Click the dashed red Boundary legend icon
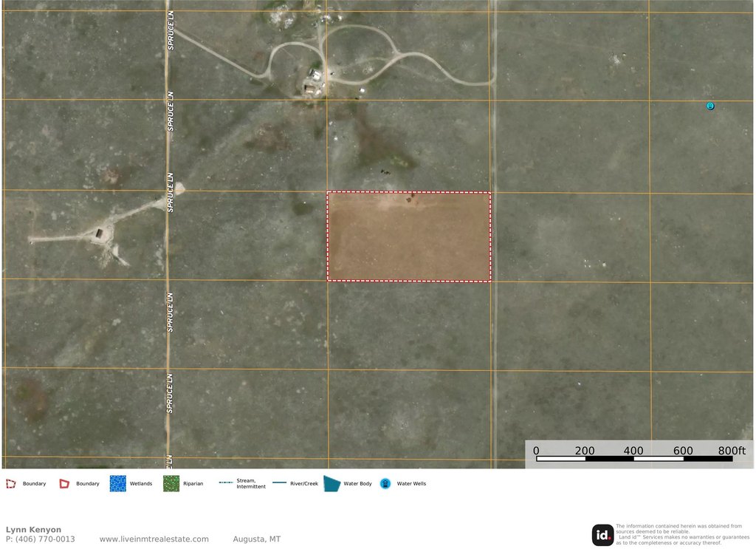 10,483
